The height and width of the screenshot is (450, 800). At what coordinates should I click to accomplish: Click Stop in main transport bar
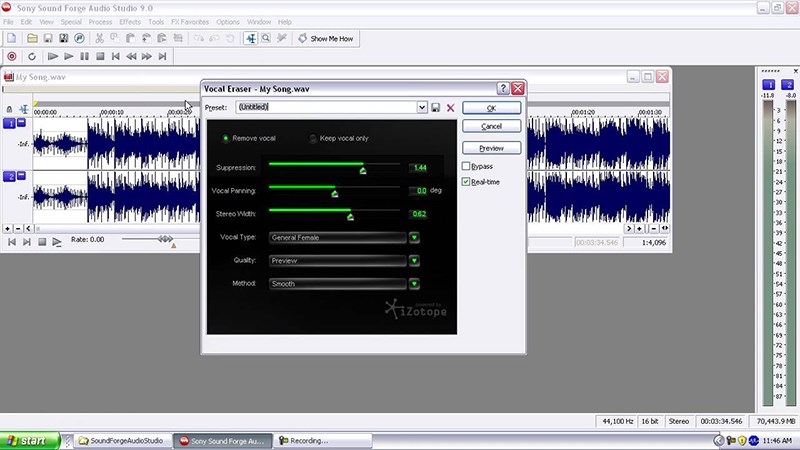tap(101, 57)
